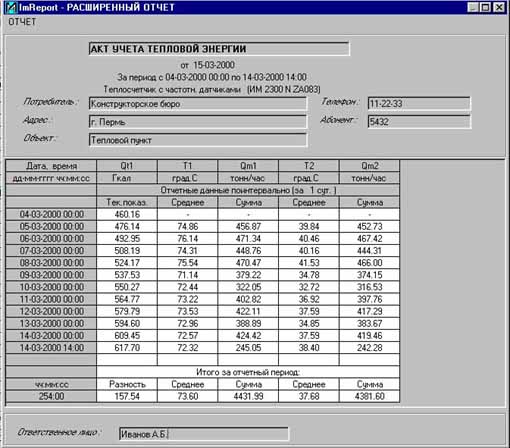Click Qt1 value 617.70
Screen dimensions: 510x448
tap(127, 348)
